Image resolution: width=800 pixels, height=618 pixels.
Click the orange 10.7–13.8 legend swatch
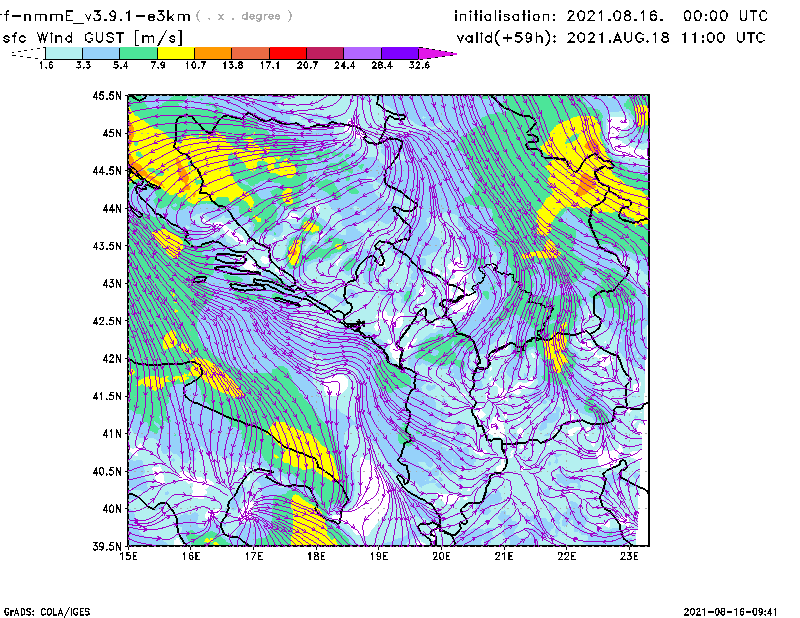tap(213, 53)
